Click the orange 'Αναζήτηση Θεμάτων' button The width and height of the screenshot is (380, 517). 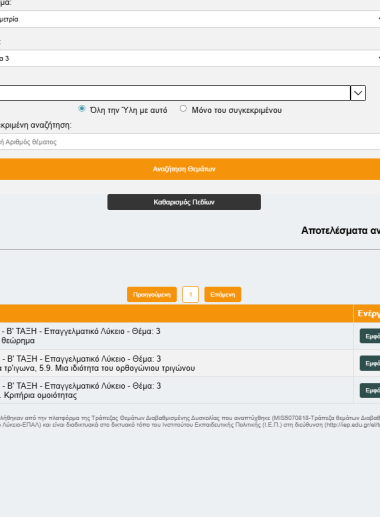pyautogui.click(x=190, y=169)
